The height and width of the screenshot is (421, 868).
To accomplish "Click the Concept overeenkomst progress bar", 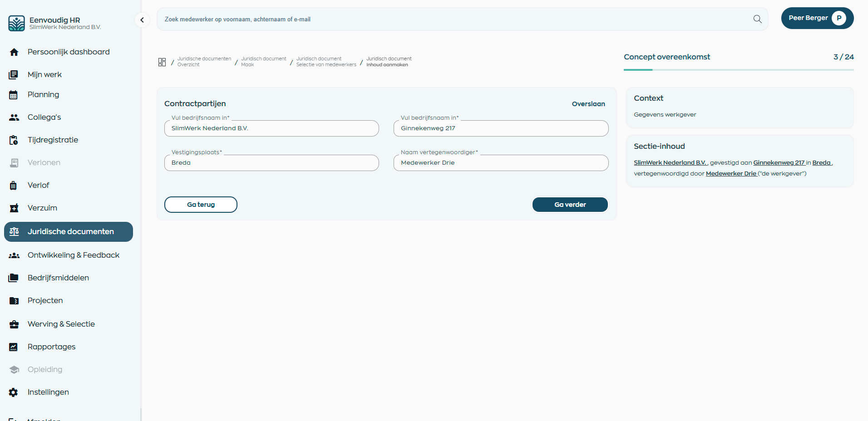I will (738, 70).
